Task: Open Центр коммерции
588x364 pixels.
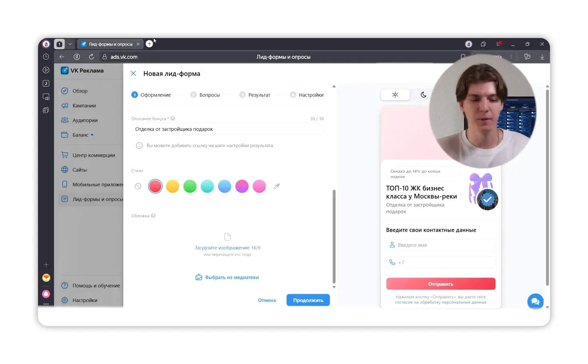Action: pyautogui.click(x=94, y=155)
